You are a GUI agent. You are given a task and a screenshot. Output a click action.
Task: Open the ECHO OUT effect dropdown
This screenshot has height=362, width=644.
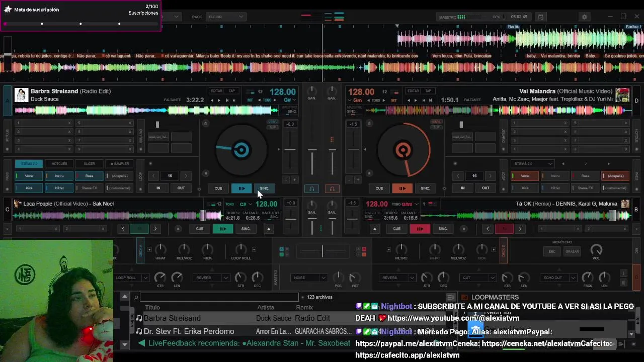click(558, 278)
